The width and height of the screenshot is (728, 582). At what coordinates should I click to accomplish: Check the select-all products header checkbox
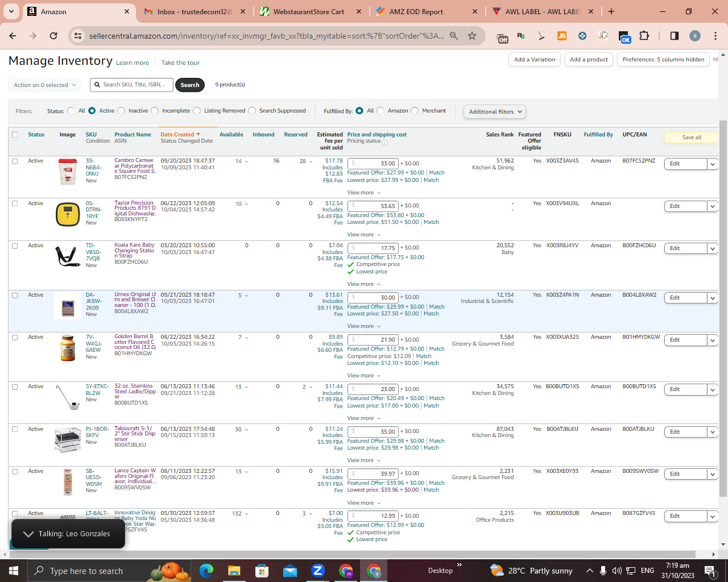point(15,135)
